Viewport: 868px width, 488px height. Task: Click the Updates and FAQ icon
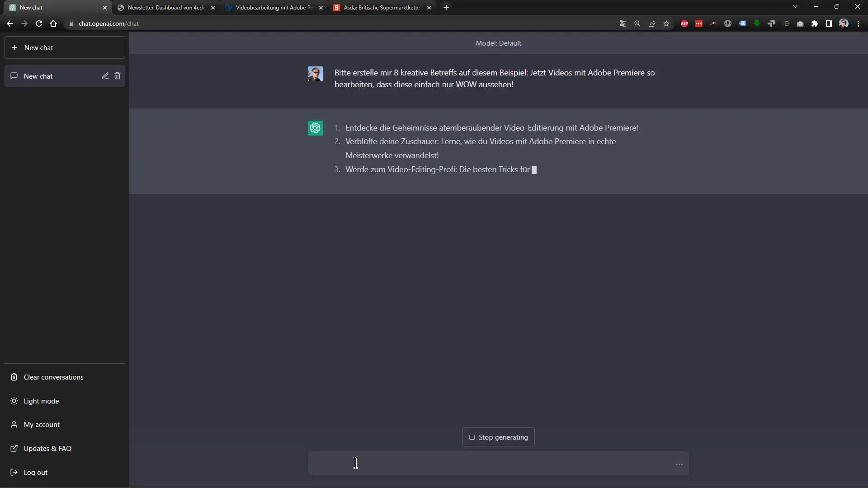click(14, 448)
